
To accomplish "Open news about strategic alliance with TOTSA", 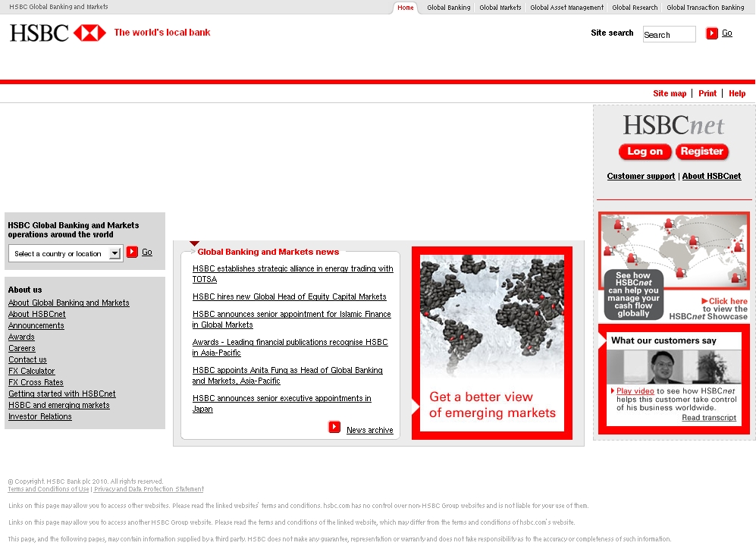I will [x=293, y=274].
